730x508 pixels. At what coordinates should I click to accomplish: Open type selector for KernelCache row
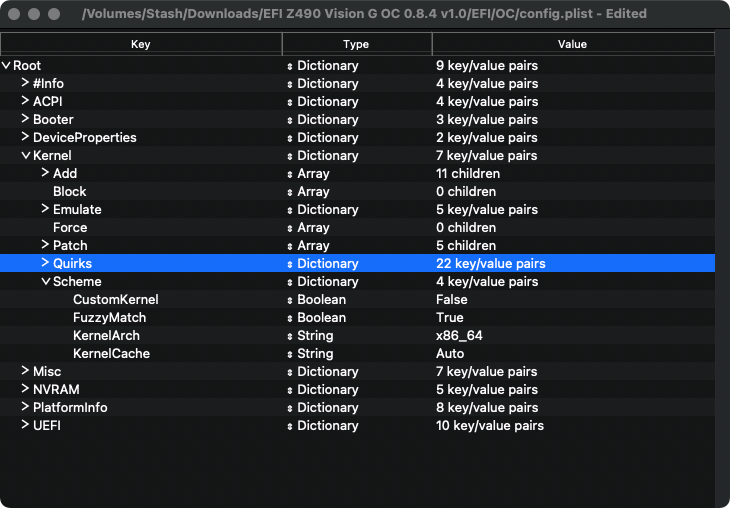coord(290,354)
